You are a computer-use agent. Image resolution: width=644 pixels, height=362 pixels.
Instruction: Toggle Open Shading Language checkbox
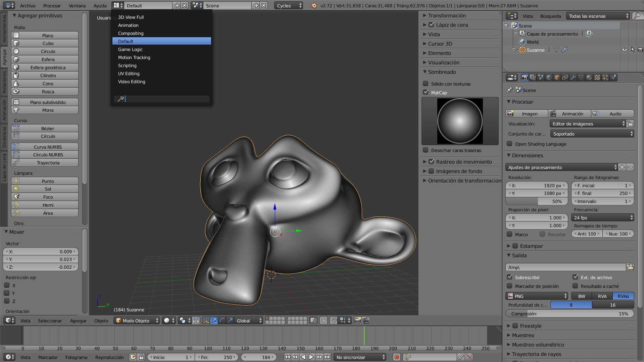[x=509, y=144]
